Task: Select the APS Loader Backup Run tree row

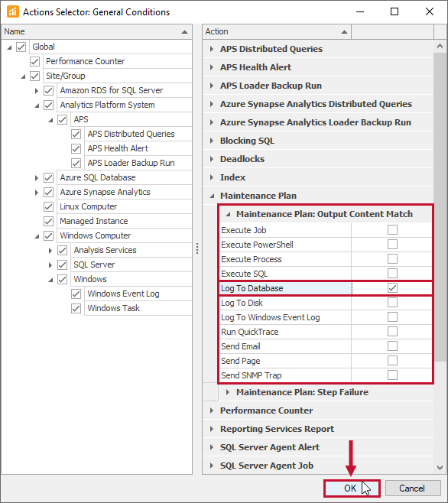Action: tap(138, 163)
